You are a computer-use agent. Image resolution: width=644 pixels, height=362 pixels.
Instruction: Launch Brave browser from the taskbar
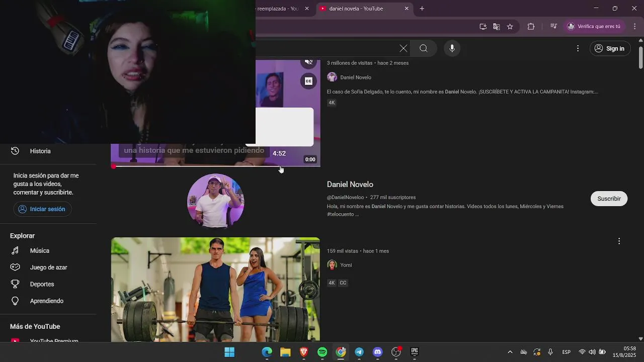tap(304, 352)
